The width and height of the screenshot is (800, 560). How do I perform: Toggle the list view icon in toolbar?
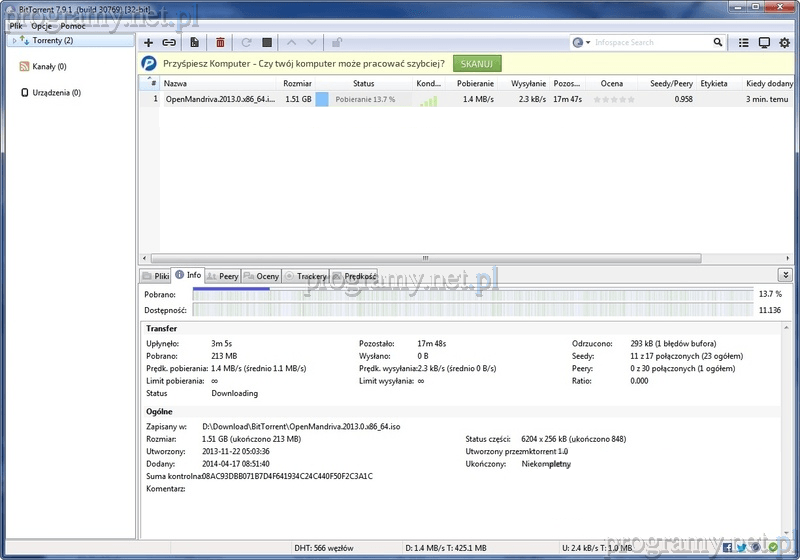(x=743, y=43)
